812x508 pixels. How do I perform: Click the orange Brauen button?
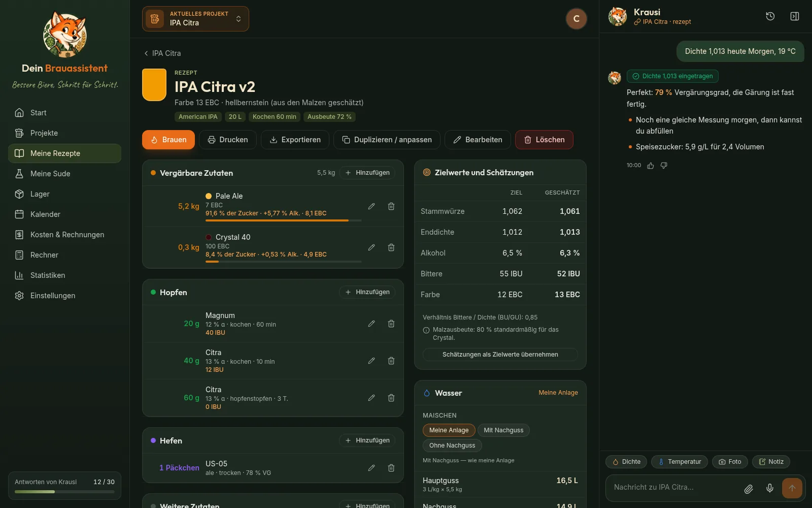pos(168,140)
